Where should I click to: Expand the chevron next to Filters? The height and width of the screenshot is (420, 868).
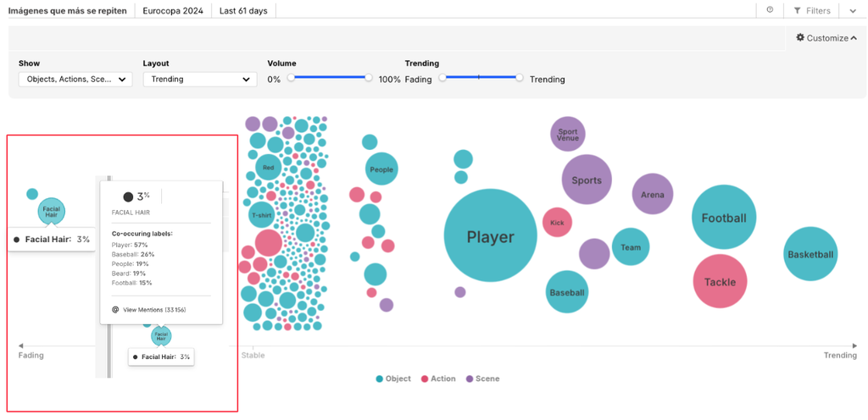pos(853,11)
